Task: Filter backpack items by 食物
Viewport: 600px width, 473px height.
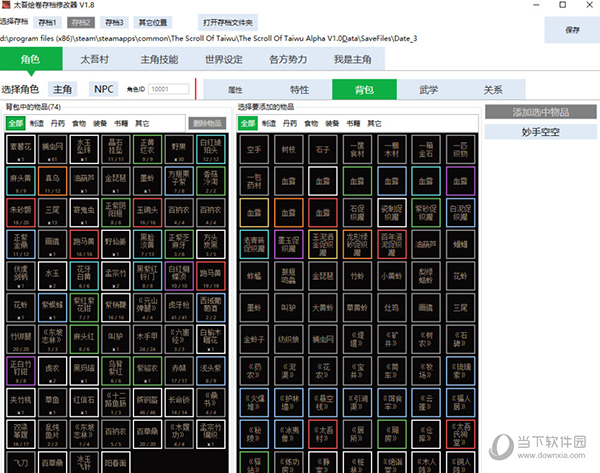Action: click(x=79, y=123)
